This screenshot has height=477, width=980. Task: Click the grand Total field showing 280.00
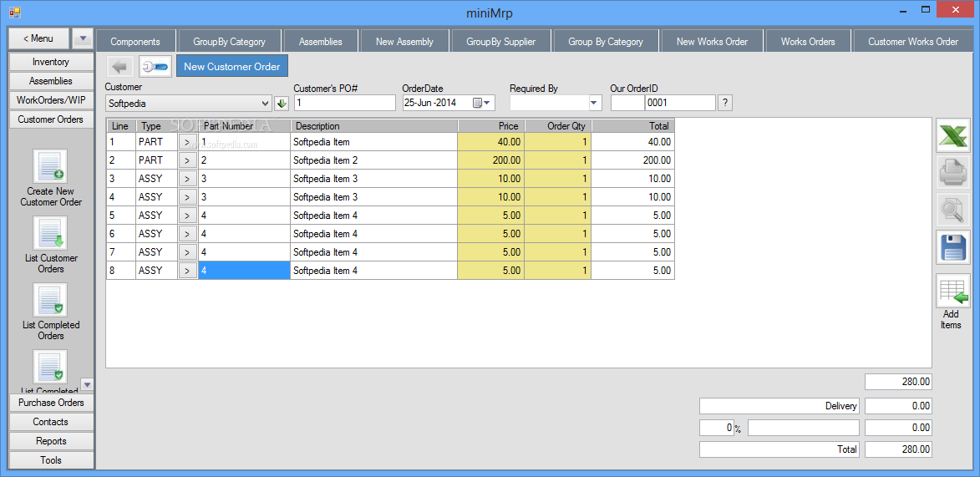coord(898,449)
